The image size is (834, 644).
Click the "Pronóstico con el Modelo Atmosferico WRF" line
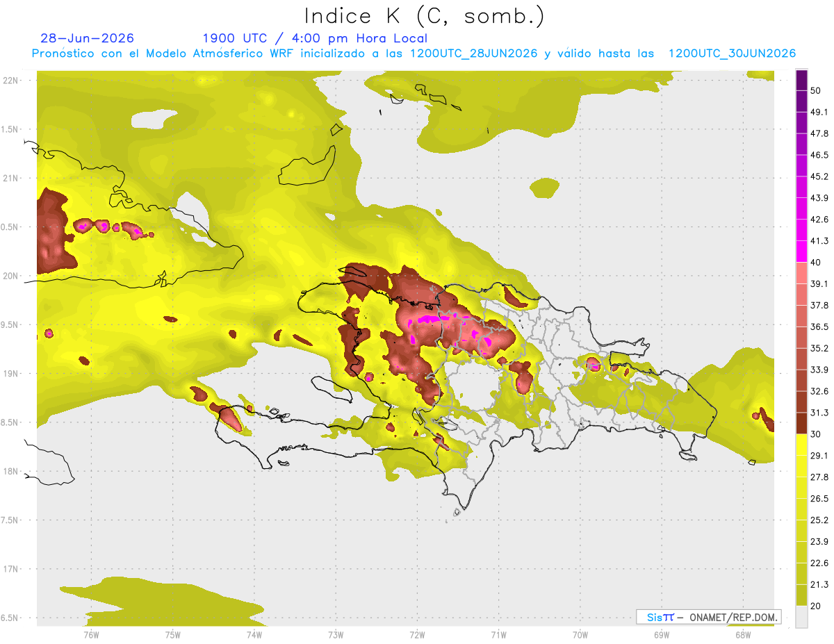(x=413, y=53)
